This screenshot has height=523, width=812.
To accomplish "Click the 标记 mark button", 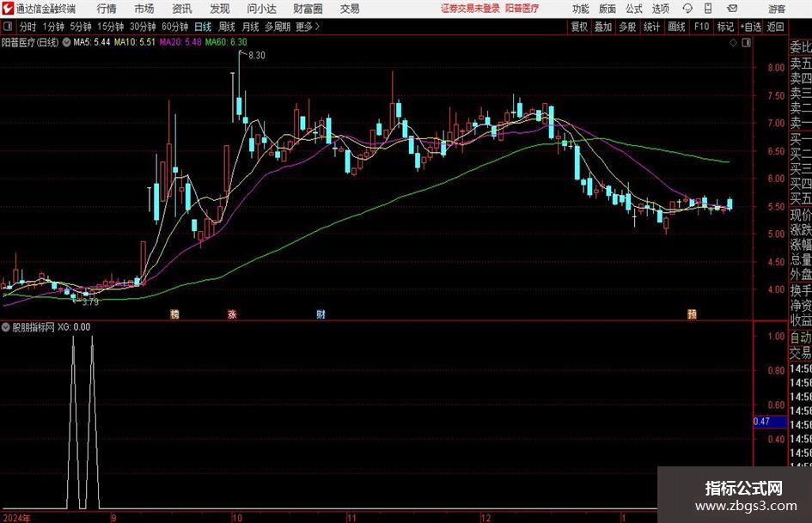I will [x=725, y=27].
